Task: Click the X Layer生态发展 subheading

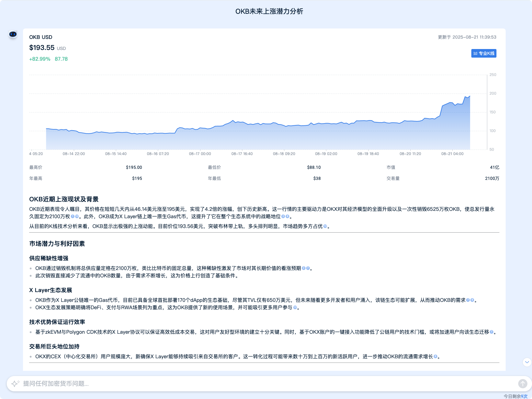Action: click(51, 290)
